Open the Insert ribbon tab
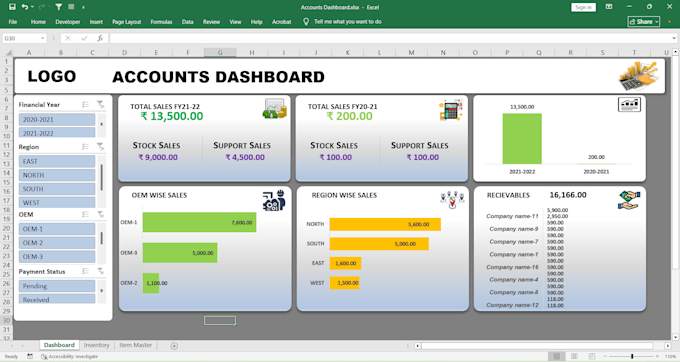 (x=96, y=22)
